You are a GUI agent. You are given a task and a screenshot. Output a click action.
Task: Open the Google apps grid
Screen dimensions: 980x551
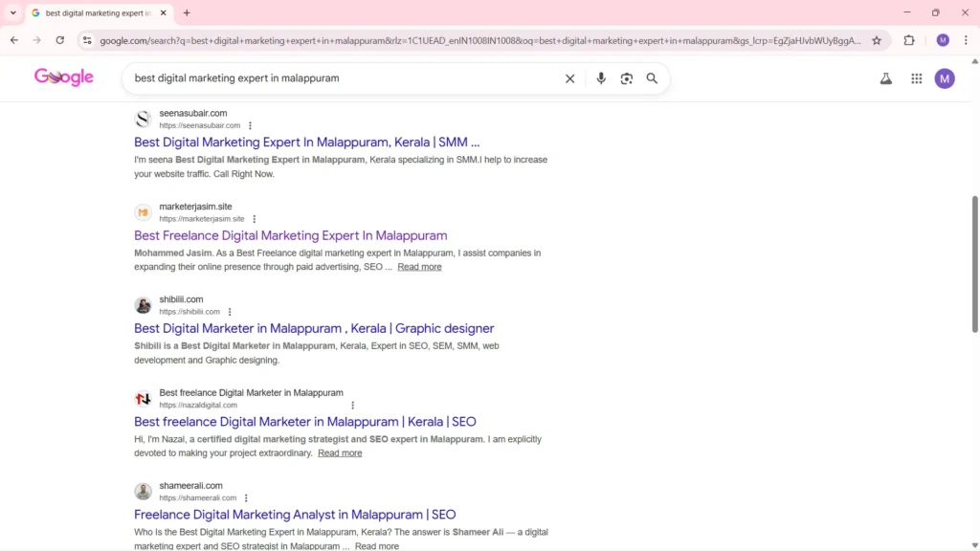click(x=916, y=78)
